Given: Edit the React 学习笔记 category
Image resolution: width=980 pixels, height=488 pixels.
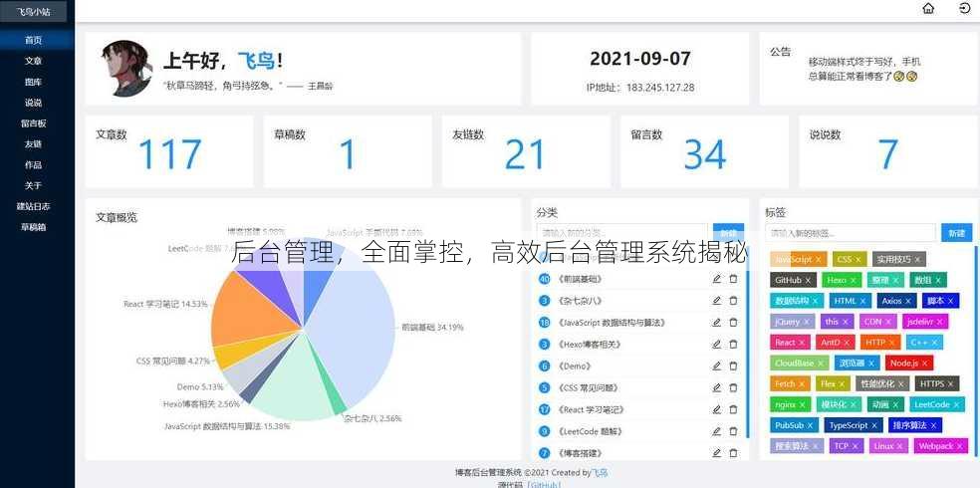Looking at the screenshot, I should click(x=717, y=410).
